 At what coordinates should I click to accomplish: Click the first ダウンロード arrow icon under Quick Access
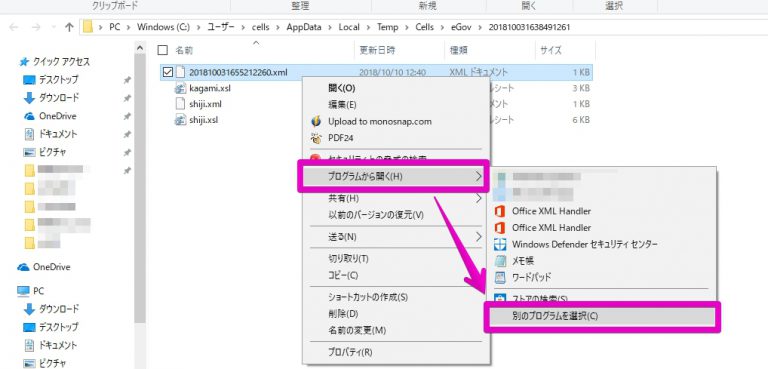tap(29, 98)
